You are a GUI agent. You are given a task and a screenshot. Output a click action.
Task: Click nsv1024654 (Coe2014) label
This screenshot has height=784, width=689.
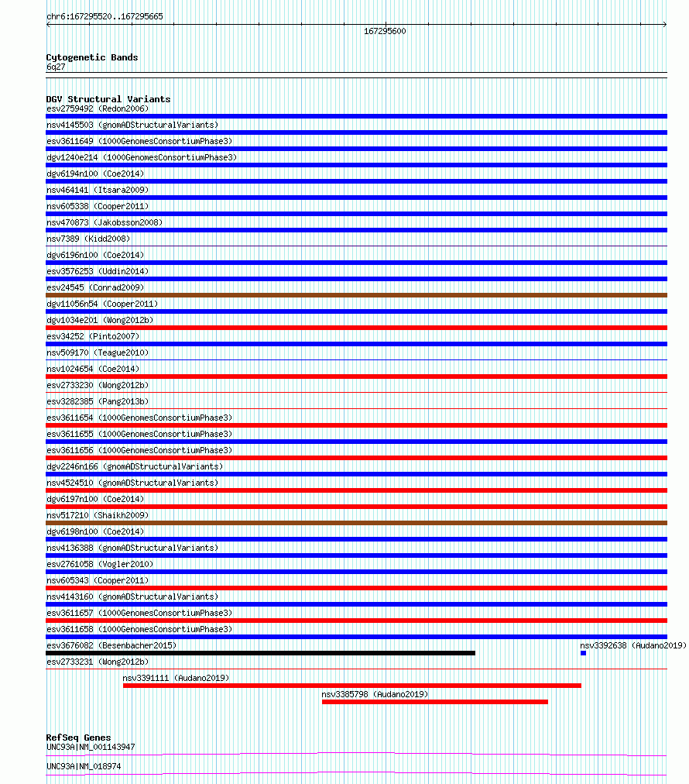[93, 369]
